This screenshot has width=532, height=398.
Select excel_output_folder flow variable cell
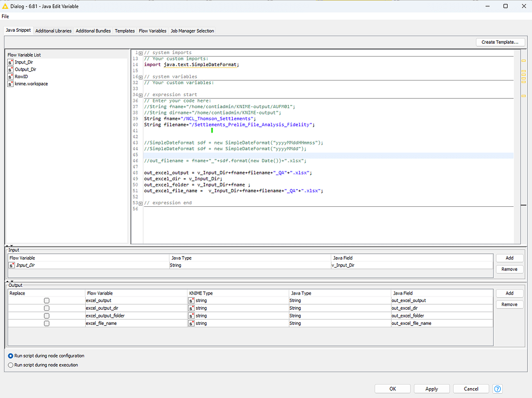pyautogui.click(x=136, y=316)
